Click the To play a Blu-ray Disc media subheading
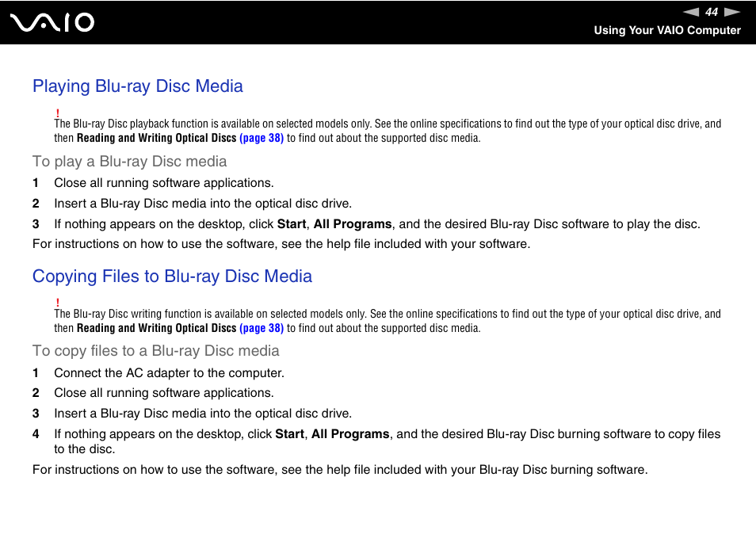 pos(130,162)
